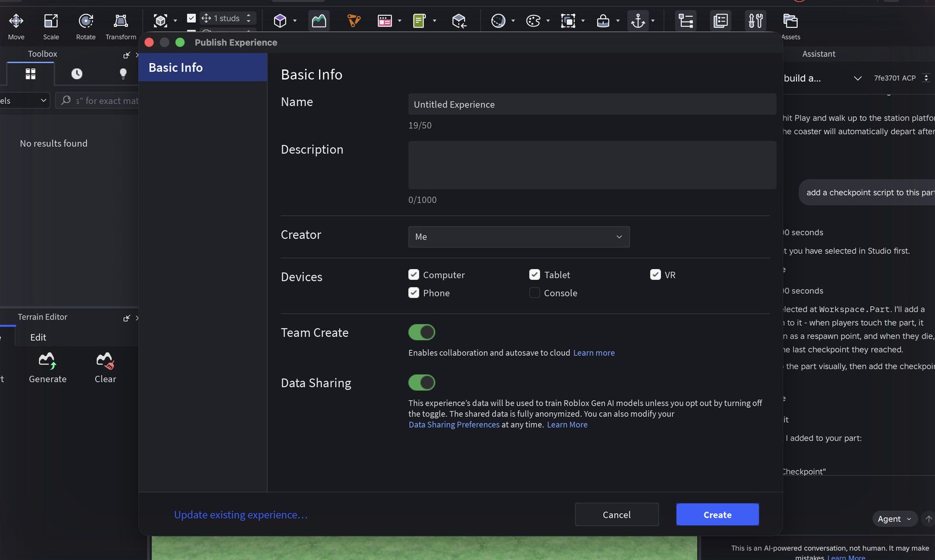Click the terrain Clear tool
This screenshot has height=560, width=935.
click(105, 368)
